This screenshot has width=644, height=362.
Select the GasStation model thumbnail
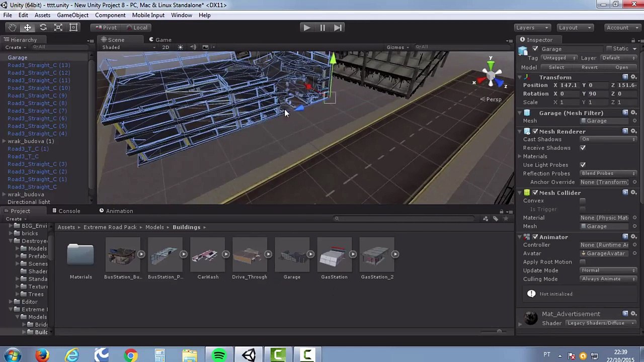(334, 258)
